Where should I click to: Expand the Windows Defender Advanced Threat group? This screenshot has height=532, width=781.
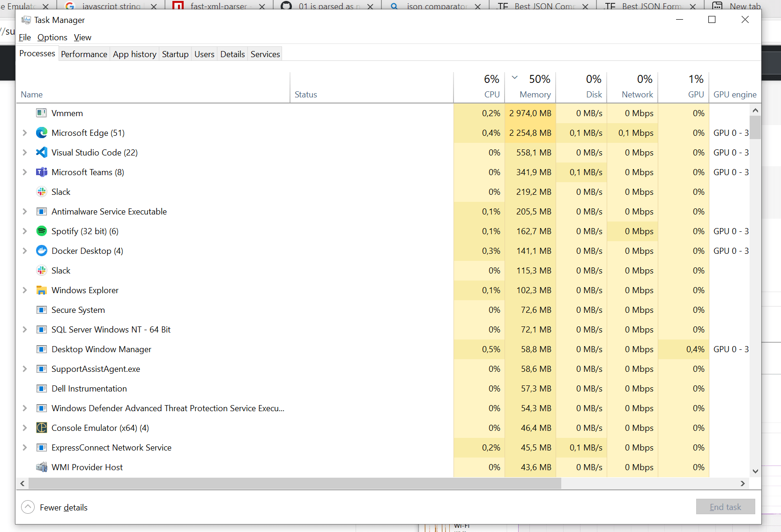[25, 408]
